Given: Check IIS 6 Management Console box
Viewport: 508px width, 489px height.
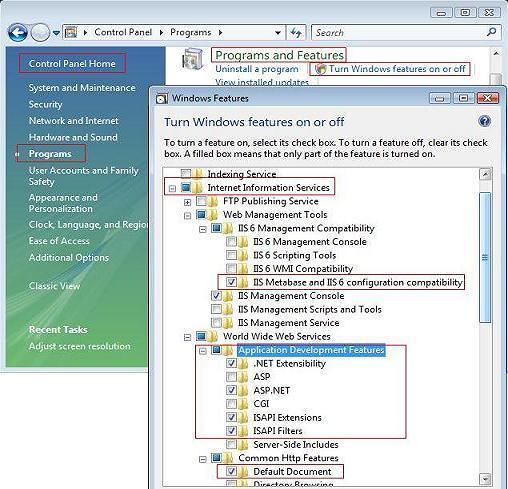Looking at the screenshot, I should click(231, 242).
